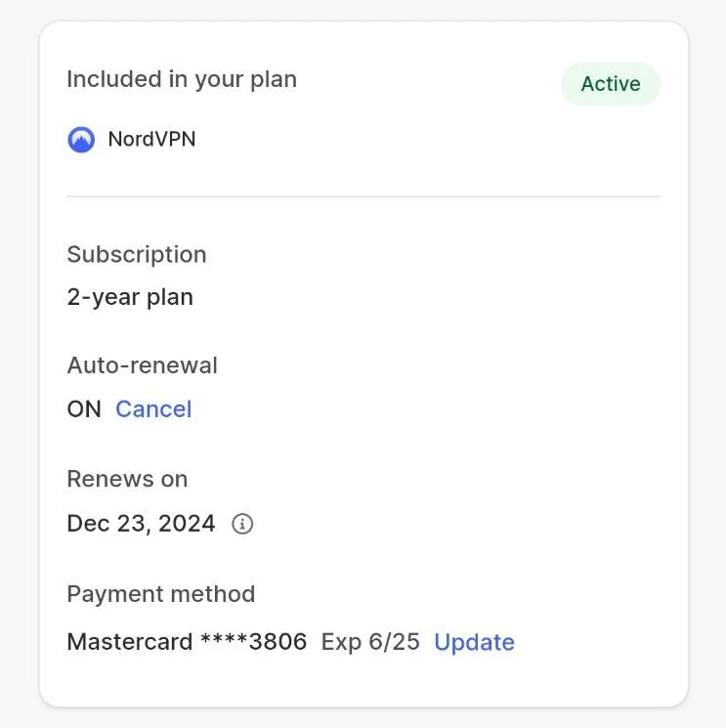Click the 2-year plan text
Image resolution: width=726 pixels, height=728 pixels.
click(130, 298)
